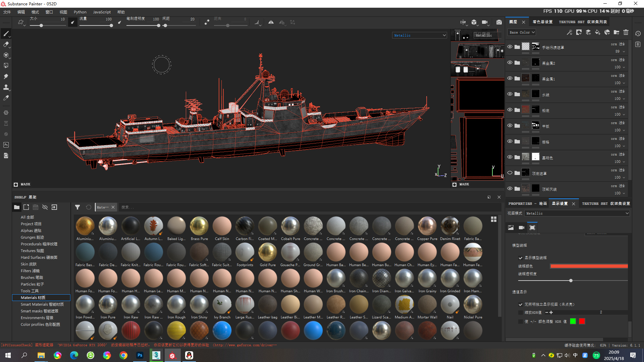
Task: Open the shelf filter funnel icon
Action: click(x=77, y=207)
